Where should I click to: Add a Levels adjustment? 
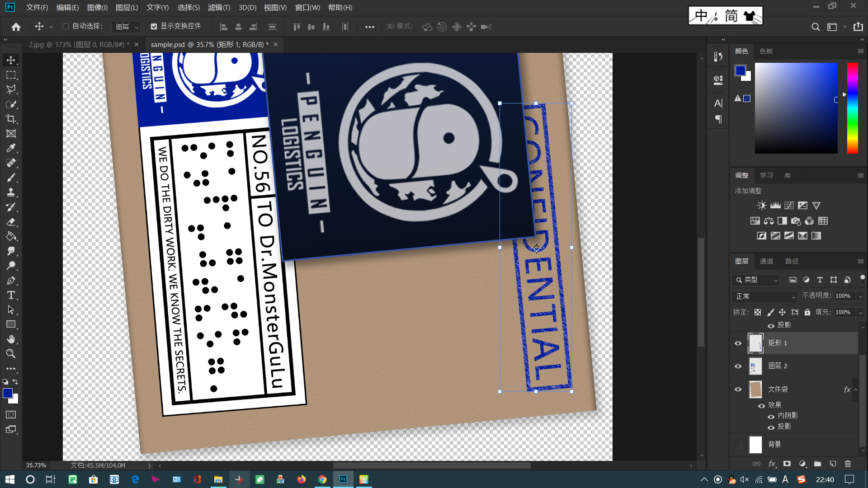(775, 206)
